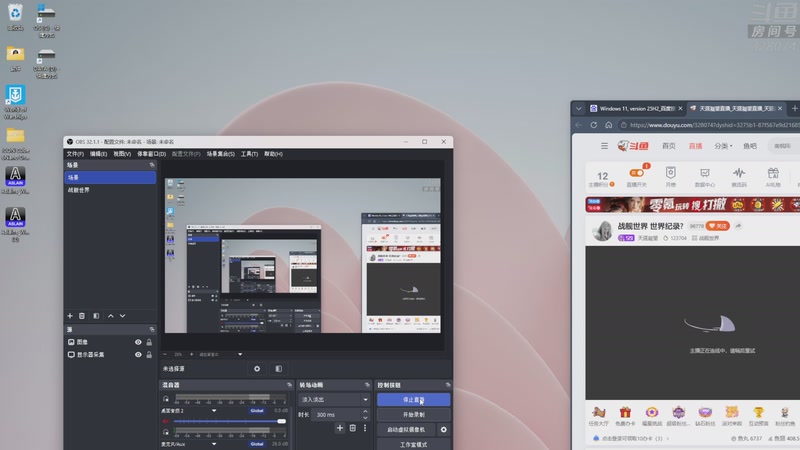This screenshot has height=450, width=800.
Task: Add a new scene with the plus icon
Action: 70,316
